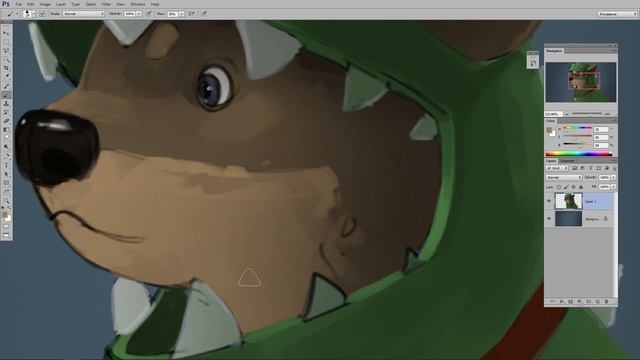
Task: Switch to the Channels tab
Action: pos(567,161)
